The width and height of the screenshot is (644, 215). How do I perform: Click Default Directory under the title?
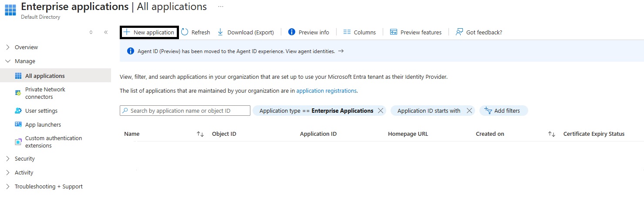point(40,17)
